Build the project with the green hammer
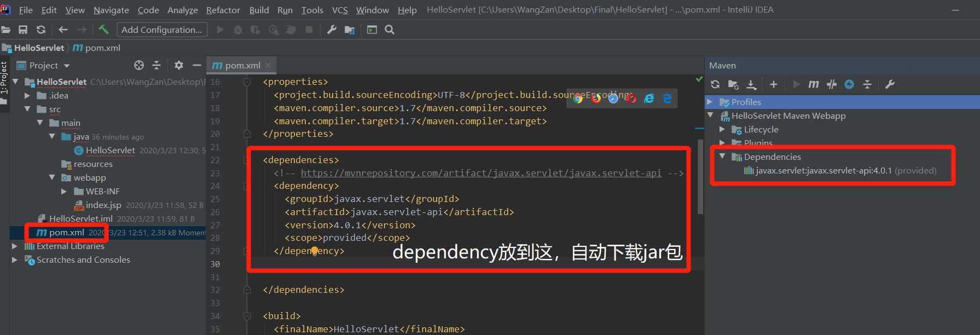The width and height of the screenshot is (980, 335). click(103, 30)
